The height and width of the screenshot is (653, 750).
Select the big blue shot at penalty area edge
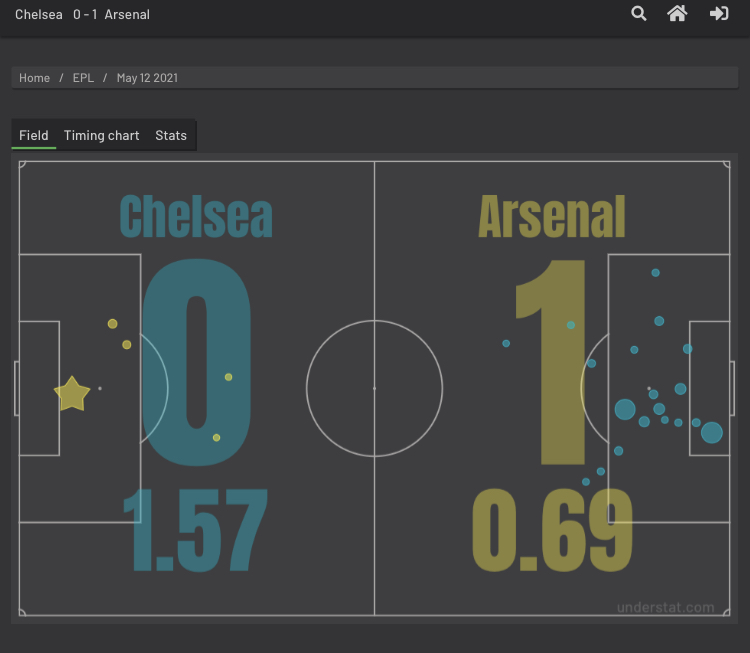coord(625,410)
